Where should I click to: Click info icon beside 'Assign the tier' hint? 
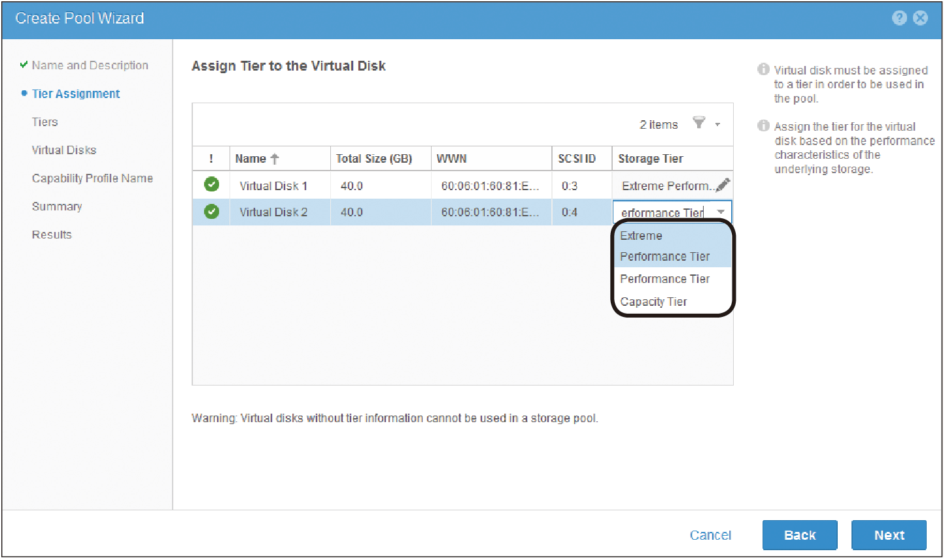pos(763,125)
